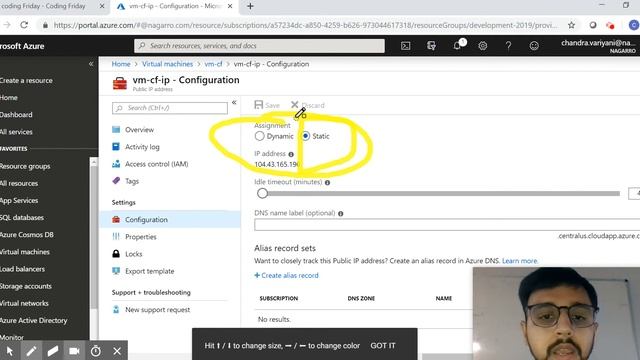The image size is (640, 360).
Task: Open App Services in sidebar
Action: pos(19,201)
